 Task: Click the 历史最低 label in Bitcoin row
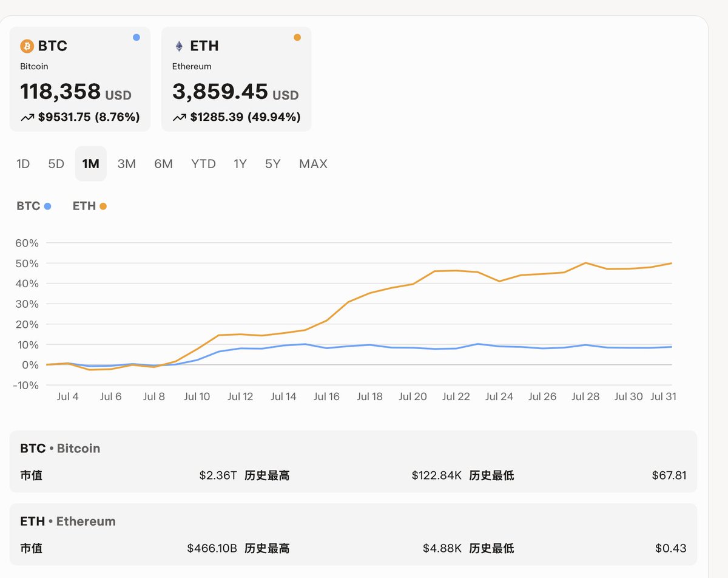tap(491, 475)
